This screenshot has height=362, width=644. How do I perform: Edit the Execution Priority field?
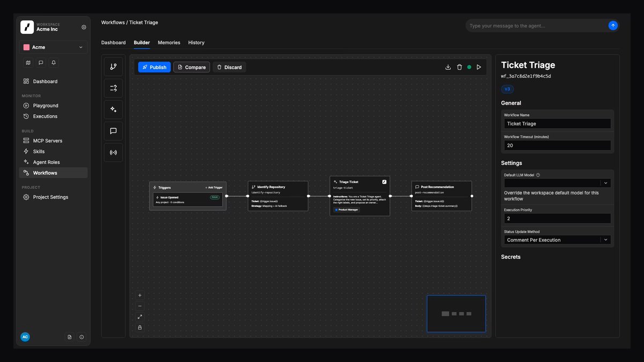coord(557,218)
